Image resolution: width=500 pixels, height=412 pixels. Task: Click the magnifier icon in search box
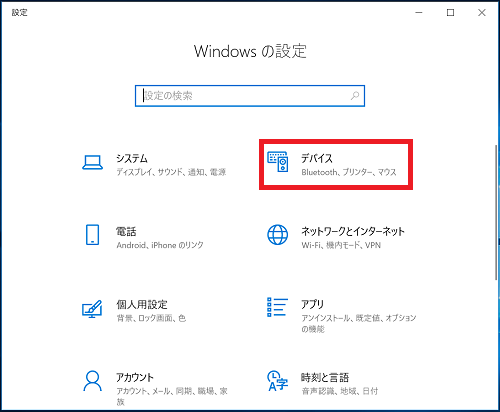(x=355, y=96)
